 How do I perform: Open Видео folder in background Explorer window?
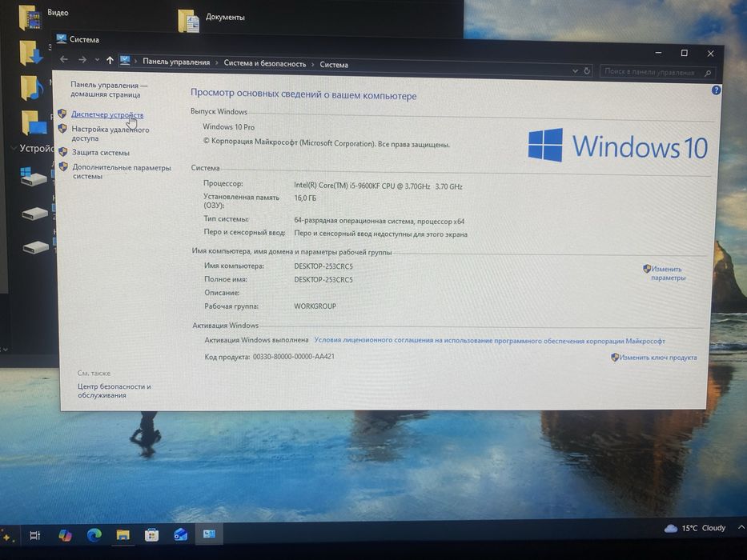pyautogui.click(x=44, y=16)
